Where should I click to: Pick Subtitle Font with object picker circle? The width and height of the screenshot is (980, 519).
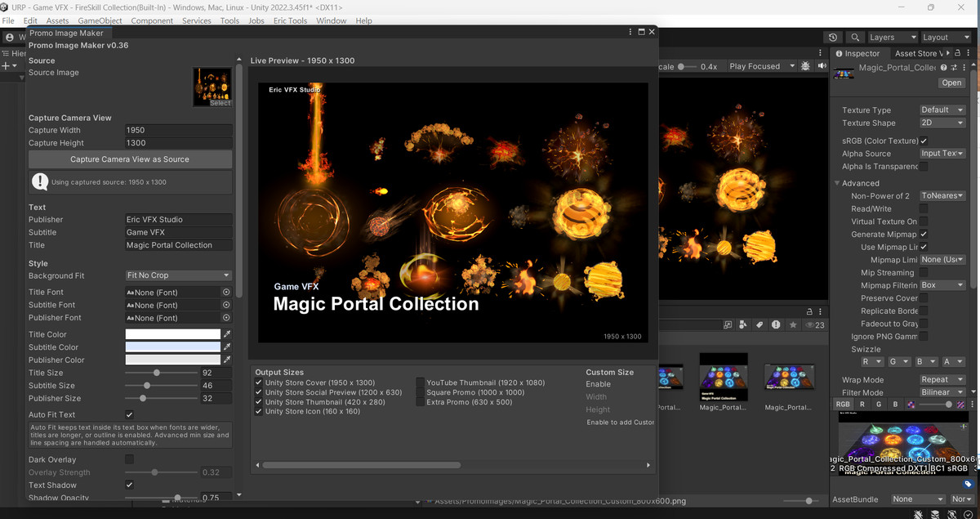[x=226, y=305]
